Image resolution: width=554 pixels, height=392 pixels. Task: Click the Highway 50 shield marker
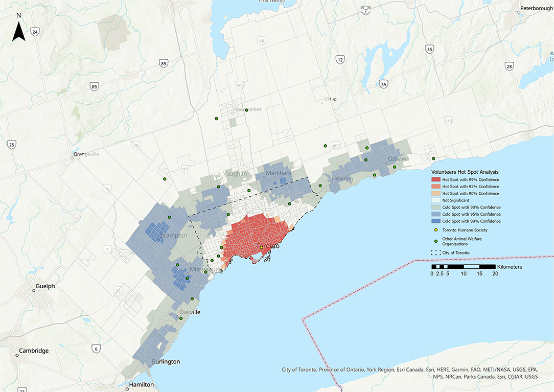[x=135, y=145]
